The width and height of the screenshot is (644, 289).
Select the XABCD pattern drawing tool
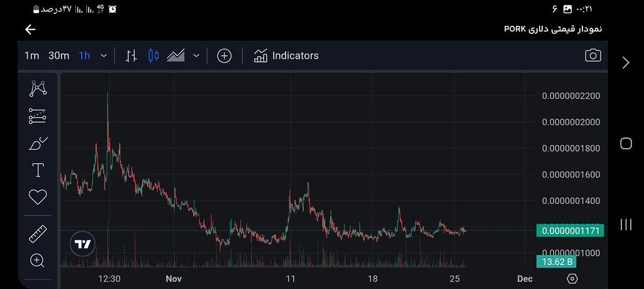[38, 88]
